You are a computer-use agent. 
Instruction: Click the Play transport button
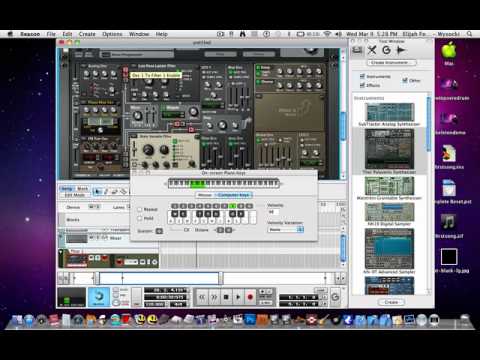tap(238, 297)
